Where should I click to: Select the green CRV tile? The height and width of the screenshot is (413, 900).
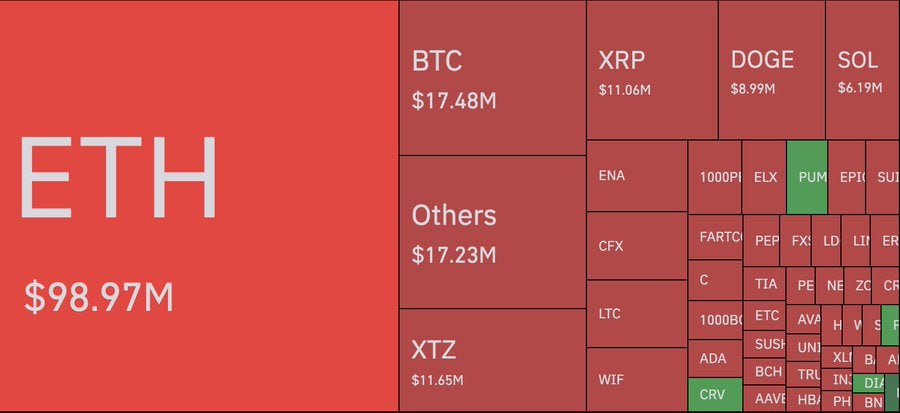coord(715,395)
